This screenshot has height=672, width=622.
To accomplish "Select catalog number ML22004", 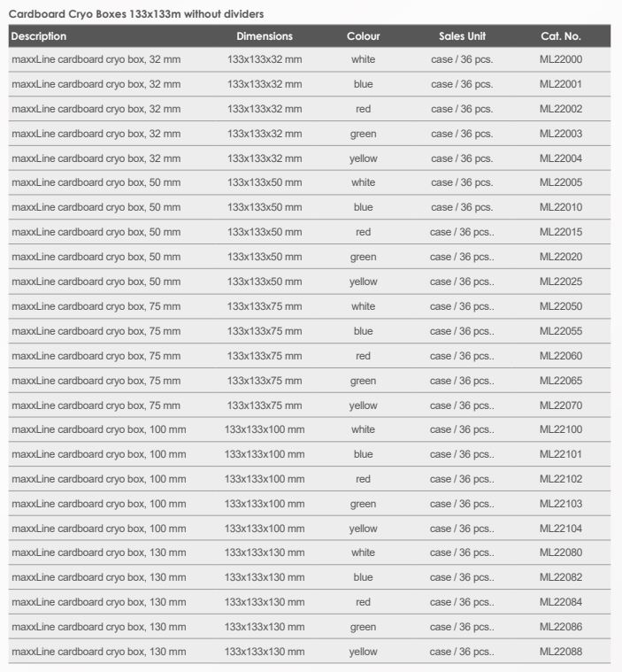I will coord(561,158).
